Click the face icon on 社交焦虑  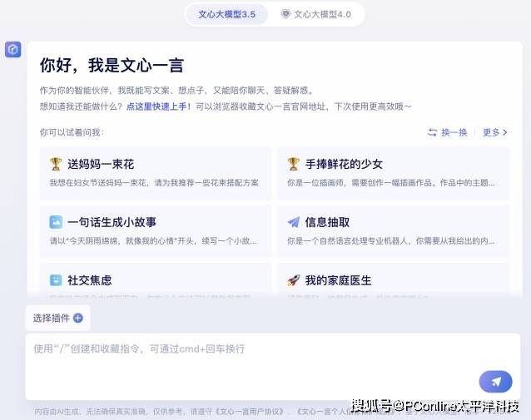click(x=56, y=280)
